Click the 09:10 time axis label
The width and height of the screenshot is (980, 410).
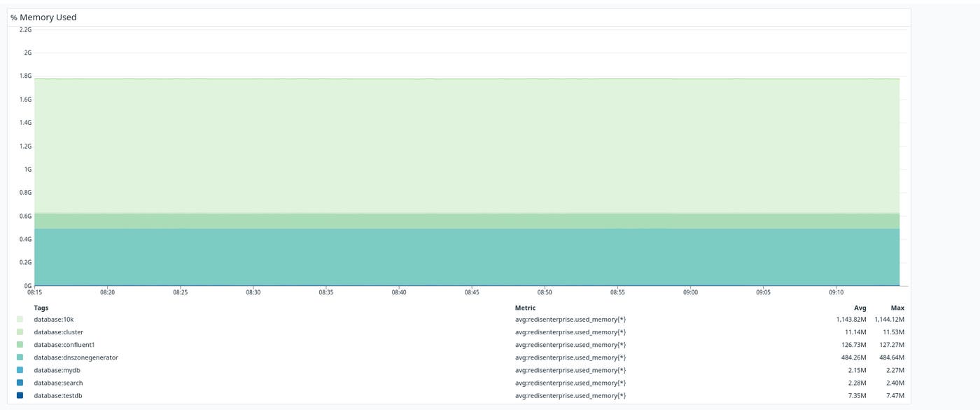838,294
